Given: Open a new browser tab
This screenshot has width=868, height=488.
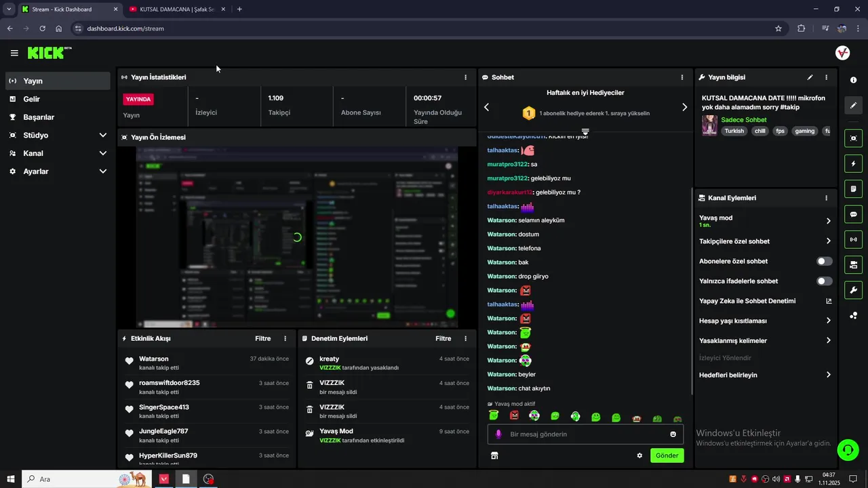Looking at the screenshot, I should click(239, 9).
